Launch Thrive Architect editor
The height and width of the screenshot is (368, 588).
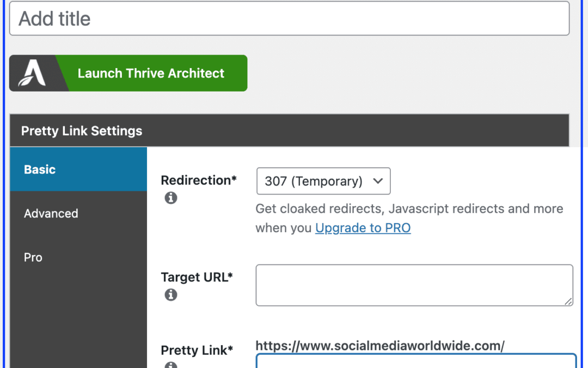[x=128, y=73]
